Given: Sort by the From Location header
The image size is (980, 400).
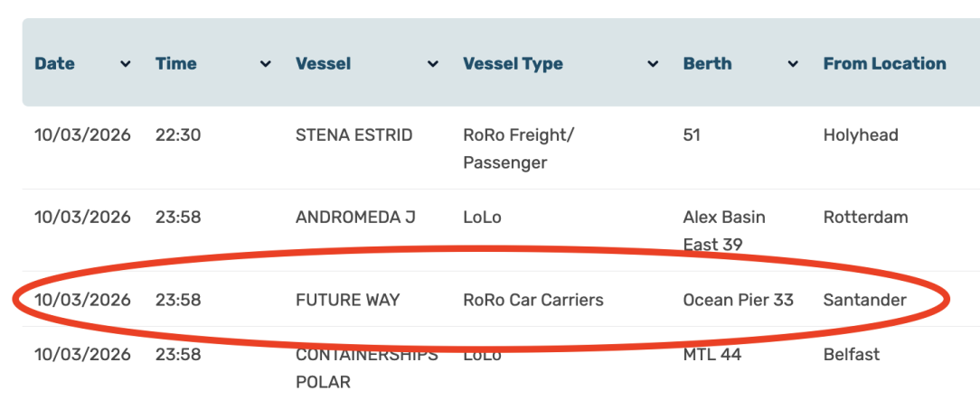Looking at the screenshot, I should point(884,64).
